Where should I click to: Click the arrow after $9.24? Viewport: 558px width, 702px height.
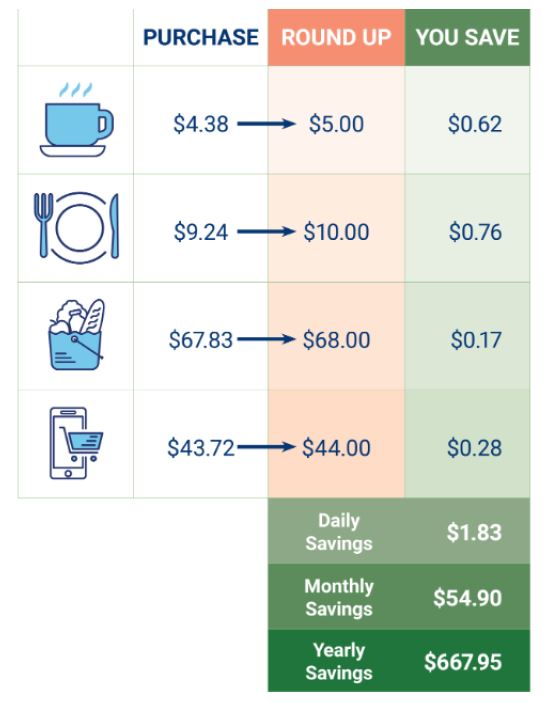point(266,232)
